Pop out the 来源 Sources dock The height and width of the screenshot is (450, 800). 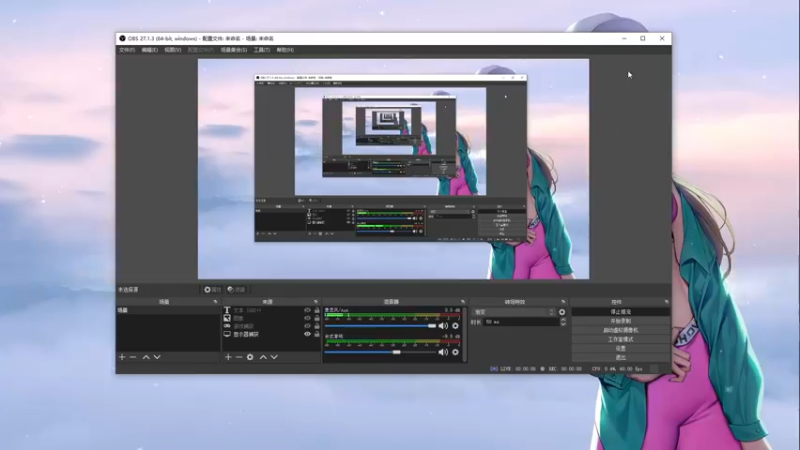click(315, 302)
